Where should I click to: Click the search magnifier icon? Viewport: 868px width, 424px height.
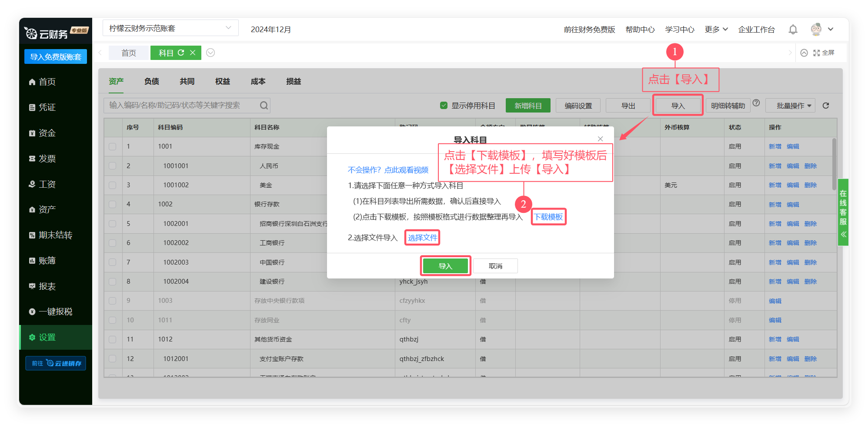point(264,106)
